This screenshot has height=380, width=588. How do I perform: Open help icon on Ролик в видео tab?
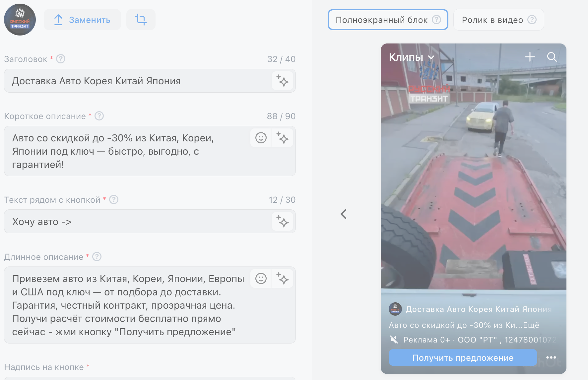point(532,20)
